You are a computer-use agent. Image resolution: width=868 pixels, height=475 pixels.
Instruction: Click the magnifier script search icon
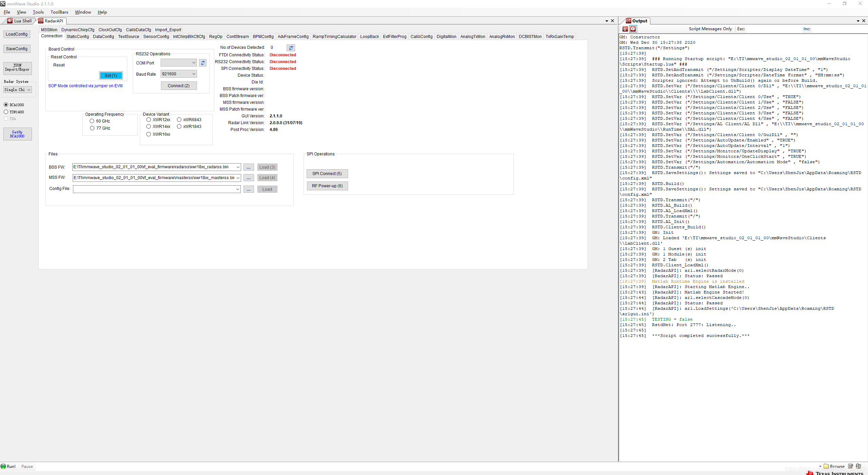pos(858,466)
